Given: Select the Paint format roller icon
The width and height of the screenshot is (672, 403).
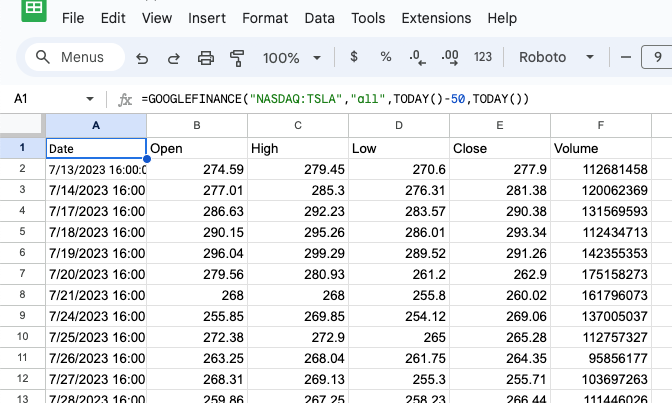Looking at the screenshot, I should pyautogui.click(x=237, y=57).
